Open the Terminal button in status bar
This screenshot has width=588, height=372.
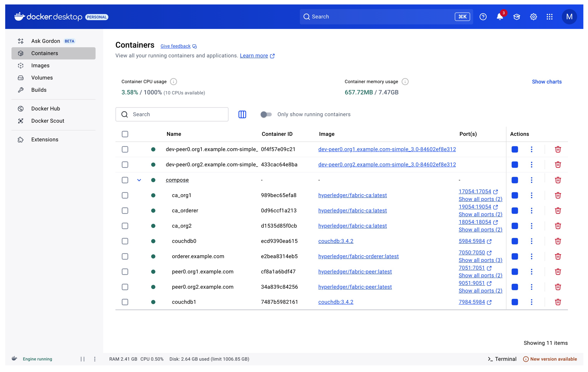[502, 359]
